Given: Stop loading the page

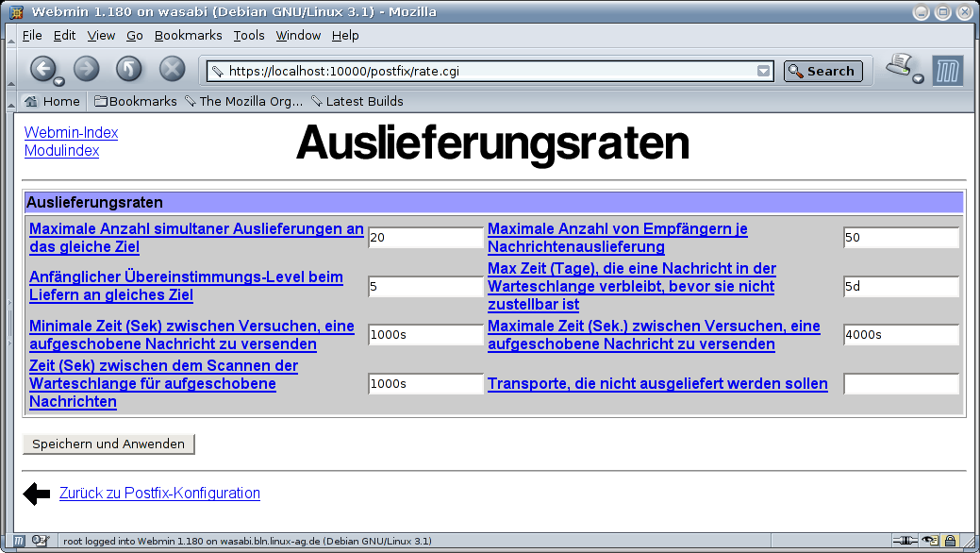Looking at the screenshot, I should [172, 68].
